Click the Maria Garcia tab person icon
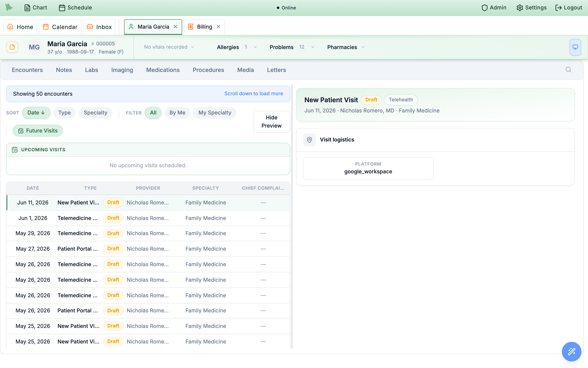Image resolution: width=588 pixels, height=368 pixels. tap(131, 27)
